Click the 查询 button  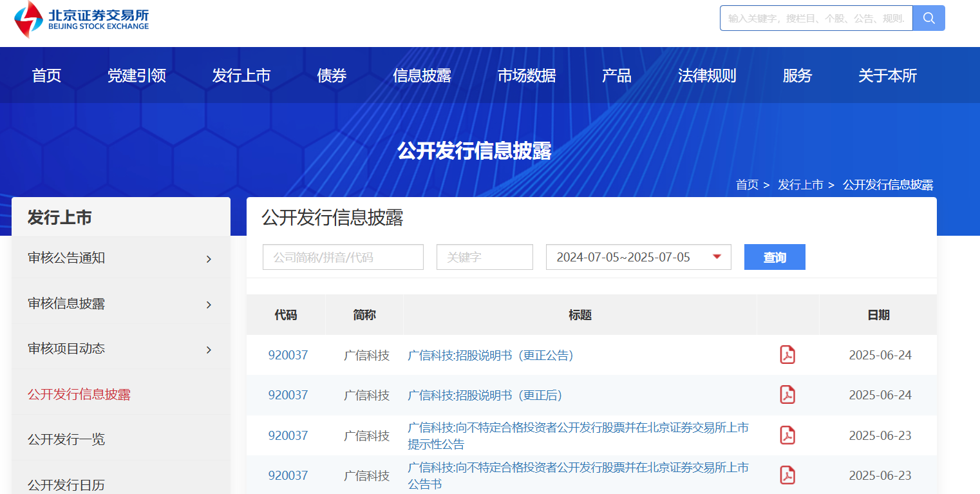(x=775, y=257)
